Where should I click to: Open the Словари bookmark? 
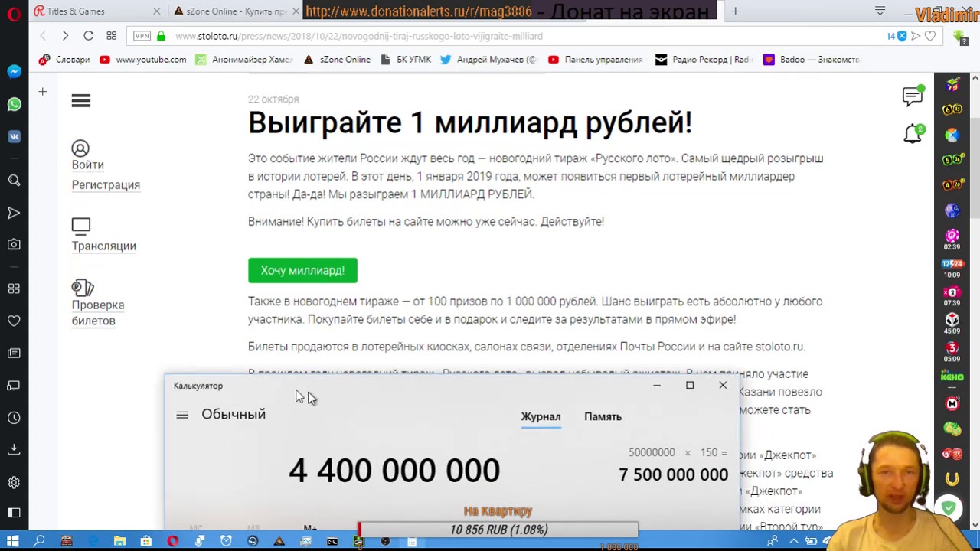pyautogui.click(x=64, y=60)
